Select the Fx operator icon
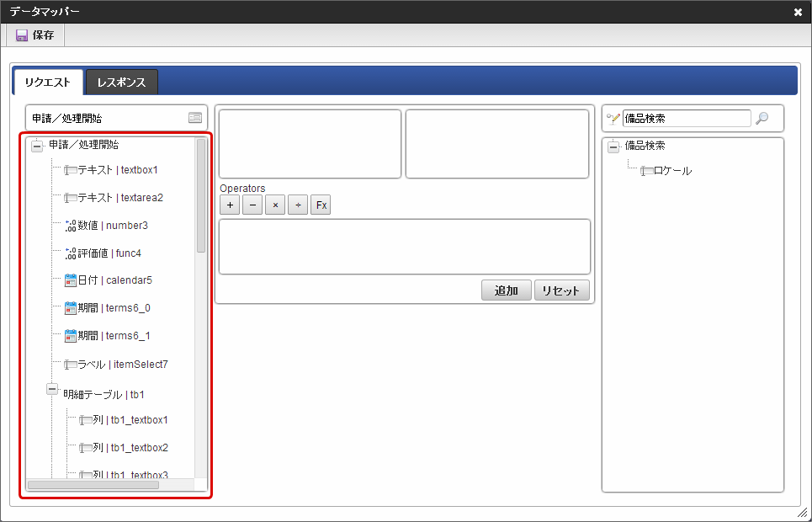The height and width of the screenshot is (522, 812). (320, 204)
